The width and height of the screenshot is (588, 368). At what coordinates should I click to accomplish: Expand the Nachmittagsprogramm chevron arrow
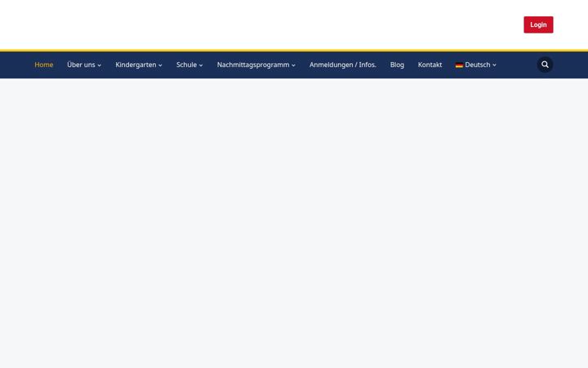pyautogui.click(x=293, y=65)
